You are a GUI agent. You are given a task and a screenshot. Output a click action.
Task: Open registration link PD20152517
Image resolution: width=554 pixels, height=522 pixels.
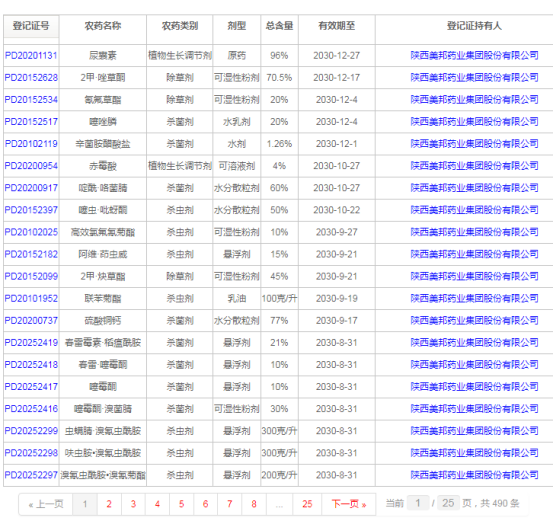31,122
